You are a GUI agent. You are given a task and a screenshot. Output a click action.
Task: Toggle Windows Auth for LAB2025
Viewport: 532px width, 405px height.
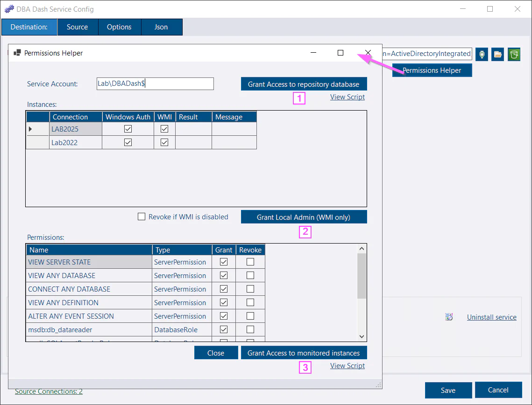128,129
